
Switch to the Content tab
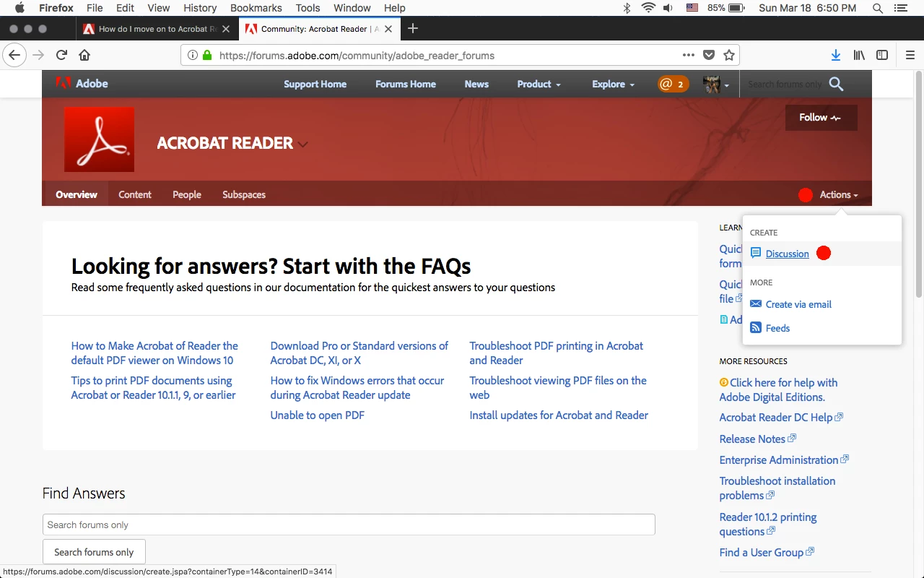coord(135,194)
